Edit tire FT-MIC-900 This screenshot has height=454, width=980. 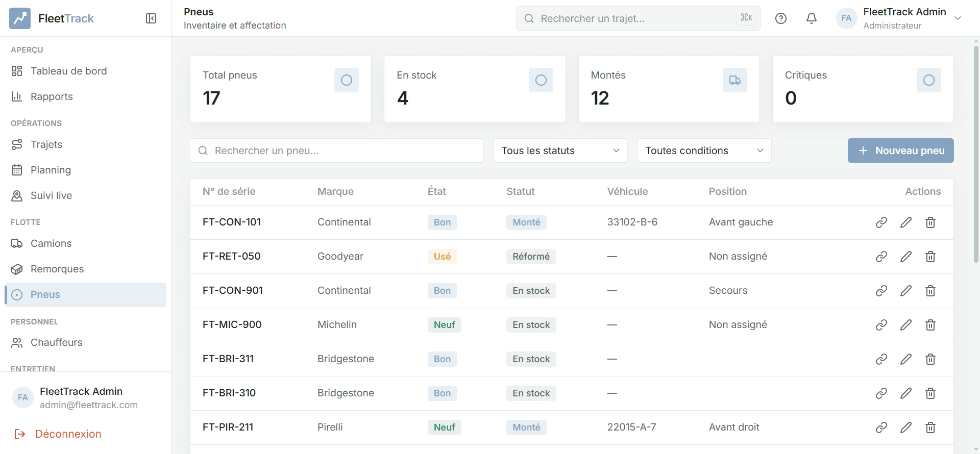pyautogui.click(x=906, y=325)
